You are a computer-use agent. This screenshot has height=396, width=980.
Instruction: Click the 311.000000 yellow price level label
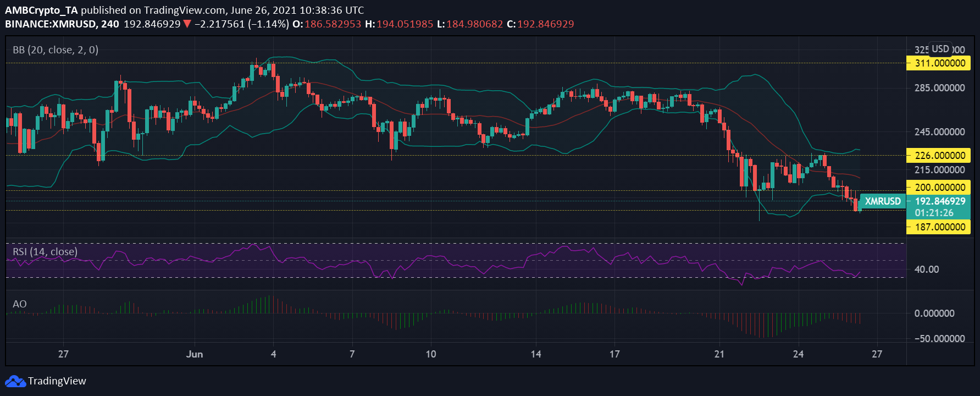pyautogui.click(x=938, y=63)
